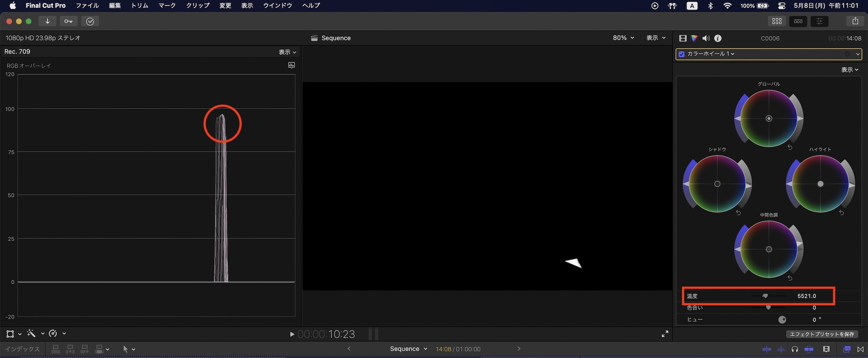Viewport: 868px width, 358px height.
Task: Toggle audio skimming waveform icon
Action: coord(781,349)
